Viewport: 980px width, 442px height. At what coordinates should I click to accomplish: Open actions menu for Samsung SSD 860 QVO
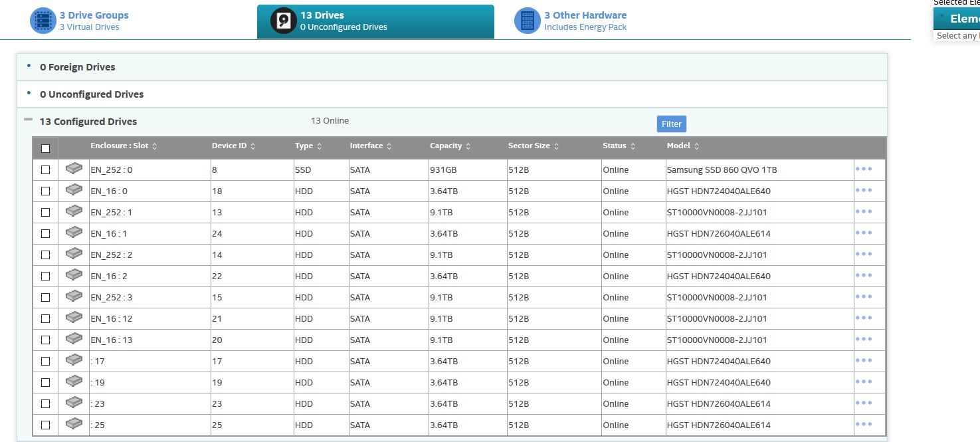[864, 169]
